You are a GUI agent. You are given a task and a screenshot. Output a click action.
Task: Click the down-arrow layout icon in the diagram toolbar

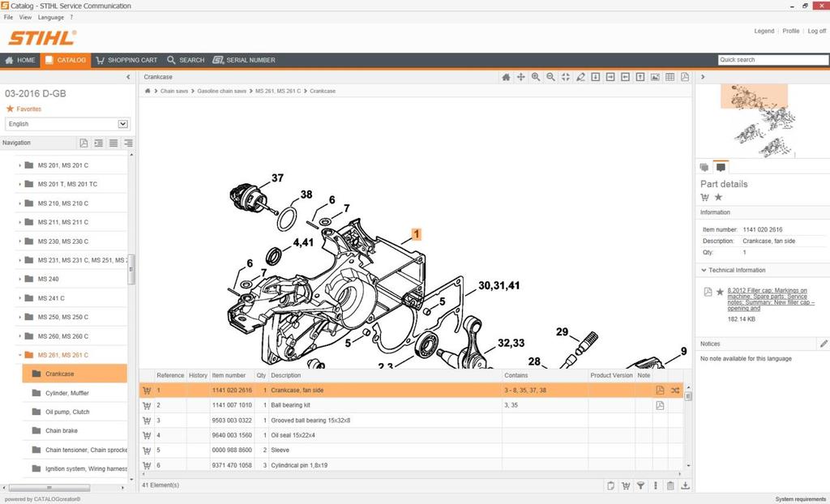(596, 77)
